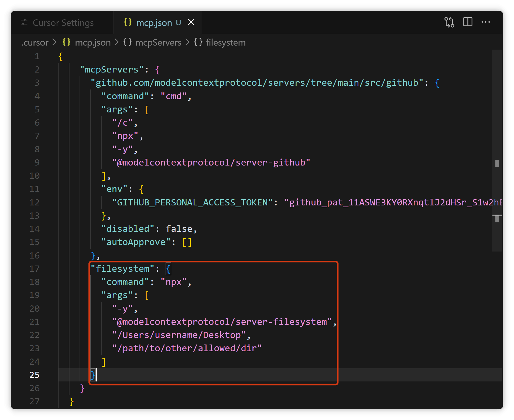Open the source control changes icon
Screen dimensions: 514x420
(x=449, y=22)
